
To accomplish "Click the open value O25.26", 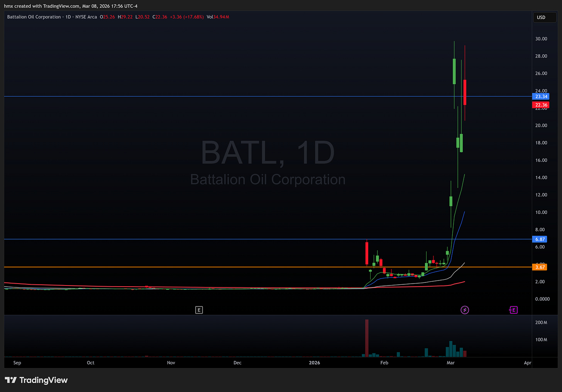I will 107,17.
